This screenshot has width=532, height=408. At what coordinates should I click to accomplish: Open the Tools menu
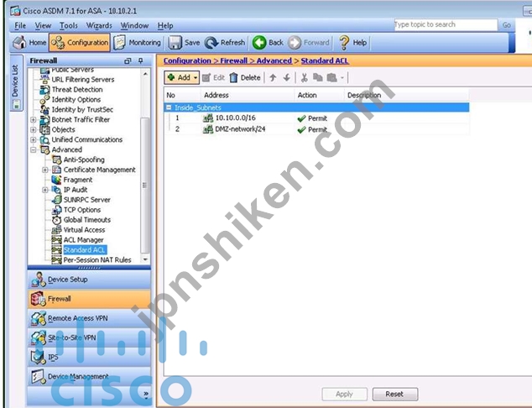[x=69, y=26]
